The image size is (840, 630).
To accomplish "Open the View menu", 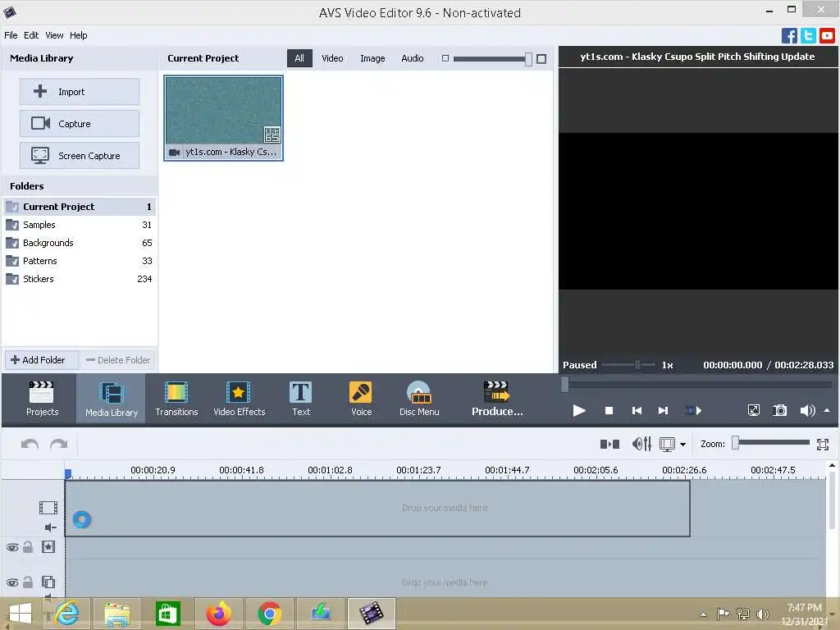I will pos(54,35).
